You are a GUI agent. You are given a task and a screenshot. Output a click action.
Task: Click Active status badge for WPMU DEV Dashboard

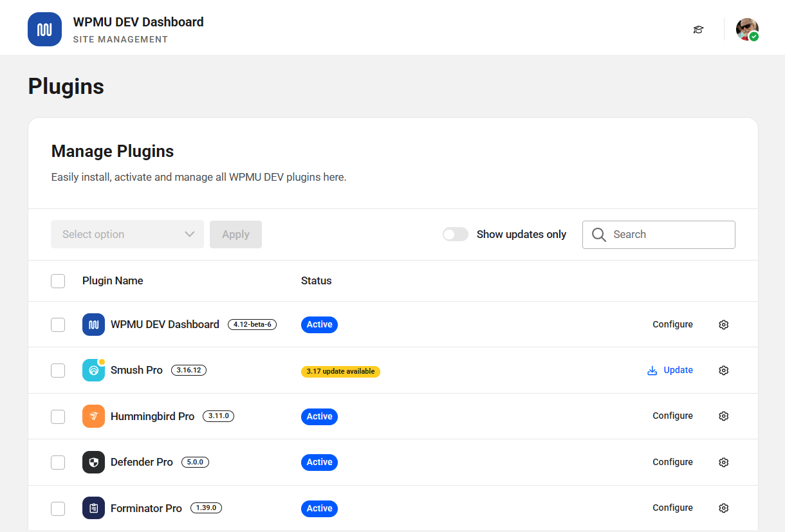319,324
